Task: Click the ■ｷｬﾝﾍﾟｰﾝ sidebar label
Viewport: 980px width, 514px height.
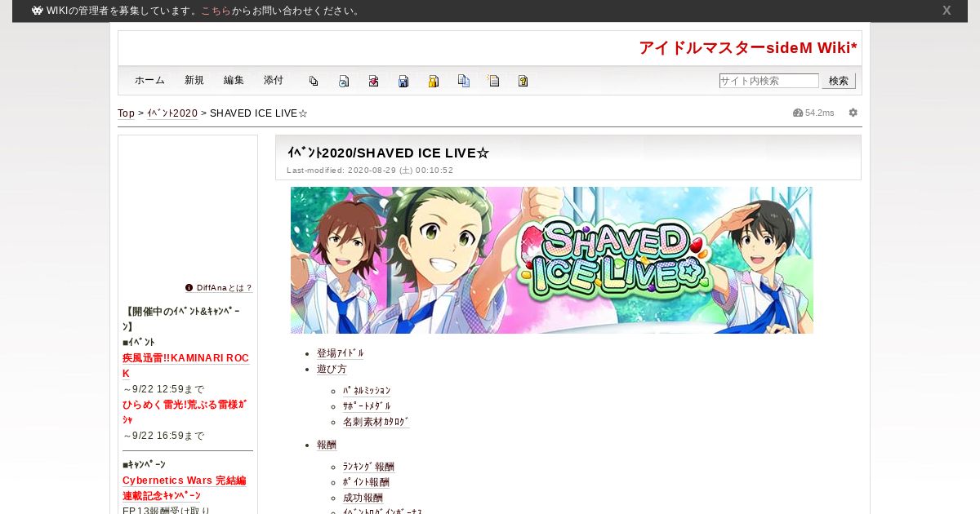Action: point(144,464)
